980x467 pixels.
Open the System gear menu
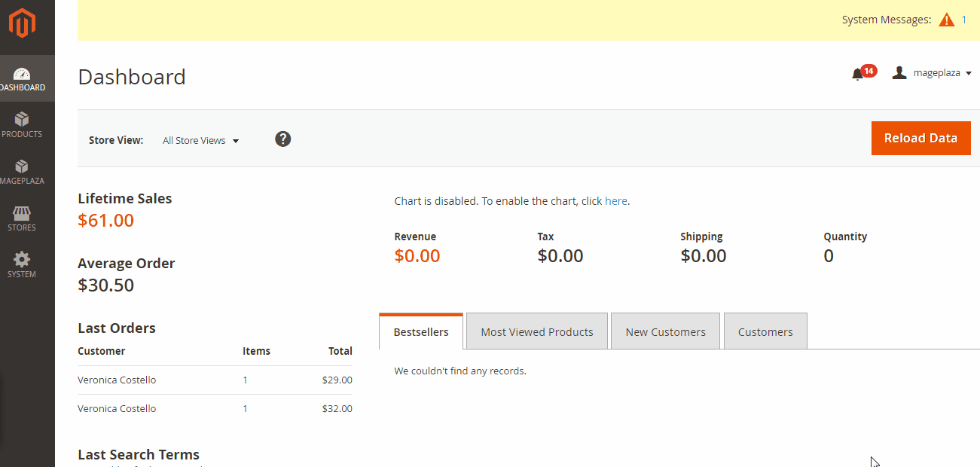(22, 265)
